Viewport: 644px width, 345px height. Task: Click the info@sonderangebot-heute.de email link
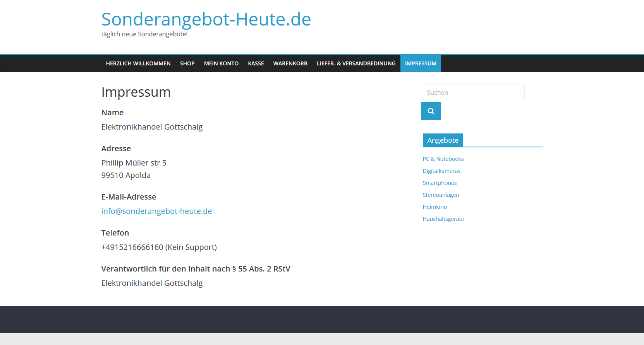tap(156, 211)
